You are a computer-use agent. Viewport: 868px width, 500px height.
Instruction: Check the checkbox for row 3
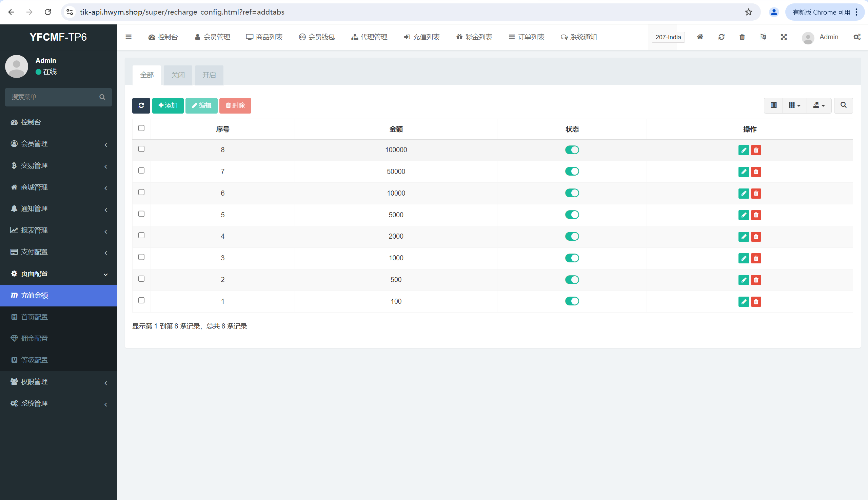(141, 257)
